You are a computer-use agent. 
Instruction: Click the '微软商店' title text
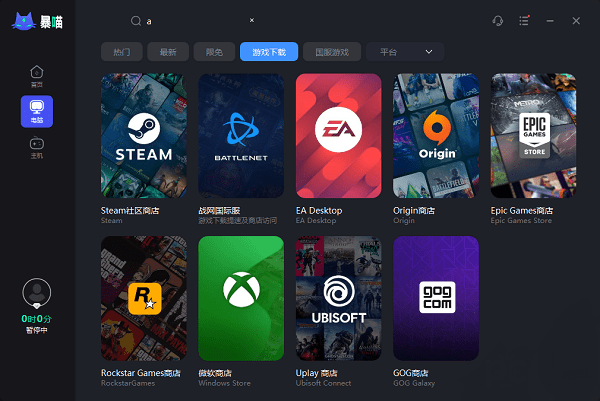coord(215,373)
